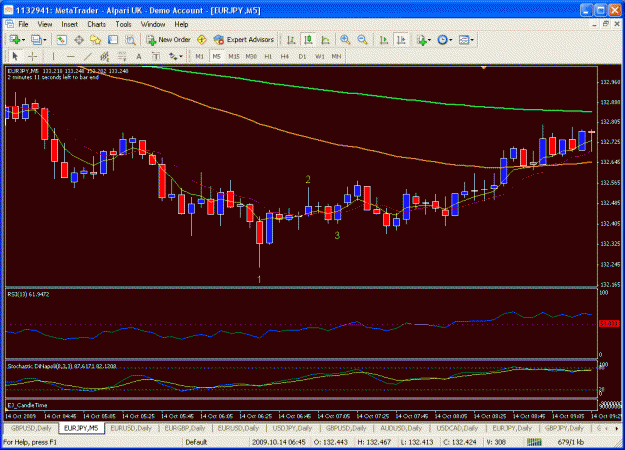Select the crosshair tool
The image size is (625, 450).
[x=32, y=56]
